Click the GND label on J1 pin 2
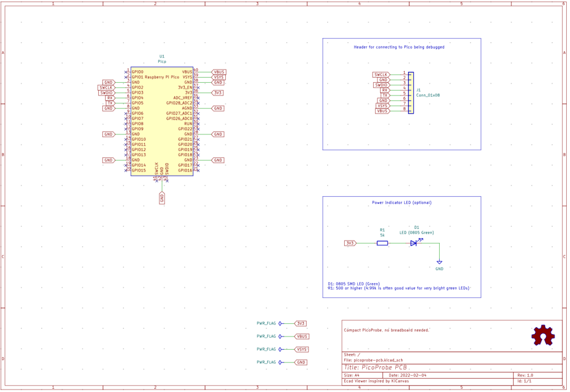 [383, 80]
